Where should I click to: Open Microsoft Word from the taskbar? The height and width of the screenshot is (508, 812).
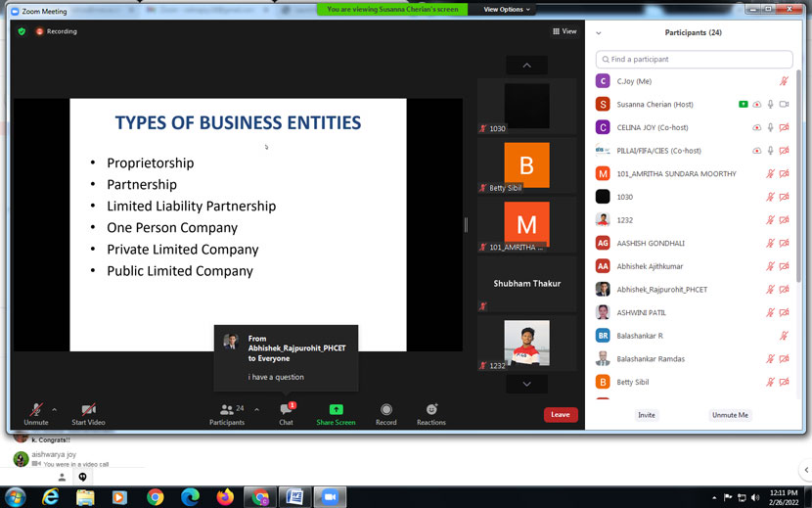click(x=294, y=497)
